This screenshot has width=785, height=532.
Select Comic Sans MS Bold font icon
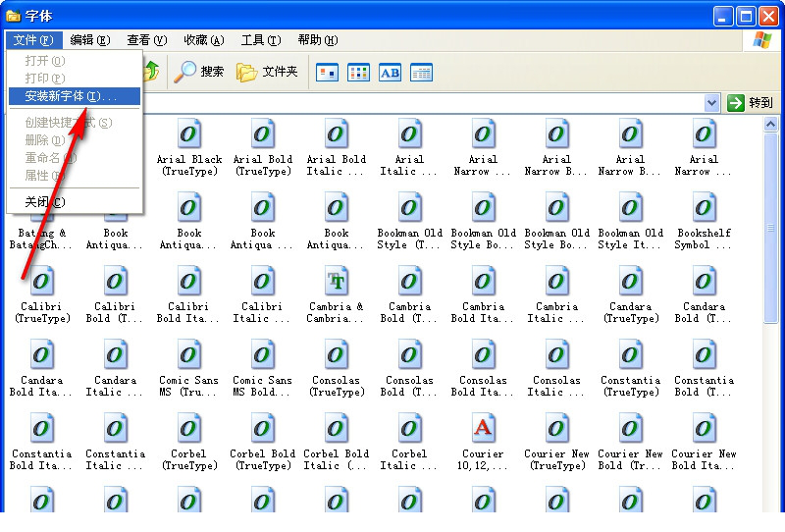coord(263,355)
